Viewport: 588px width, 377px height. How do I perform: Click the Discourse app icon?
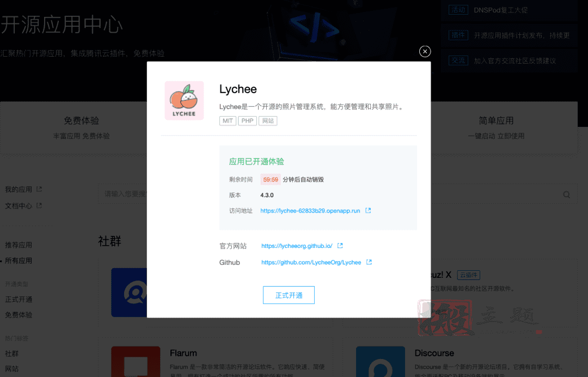[380, 362]
